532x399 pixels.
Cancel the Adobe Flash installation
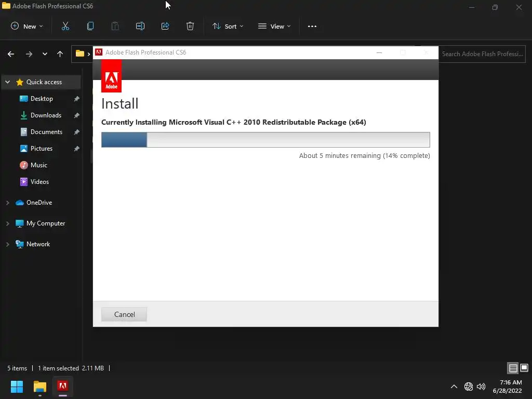tap(124, 314)
